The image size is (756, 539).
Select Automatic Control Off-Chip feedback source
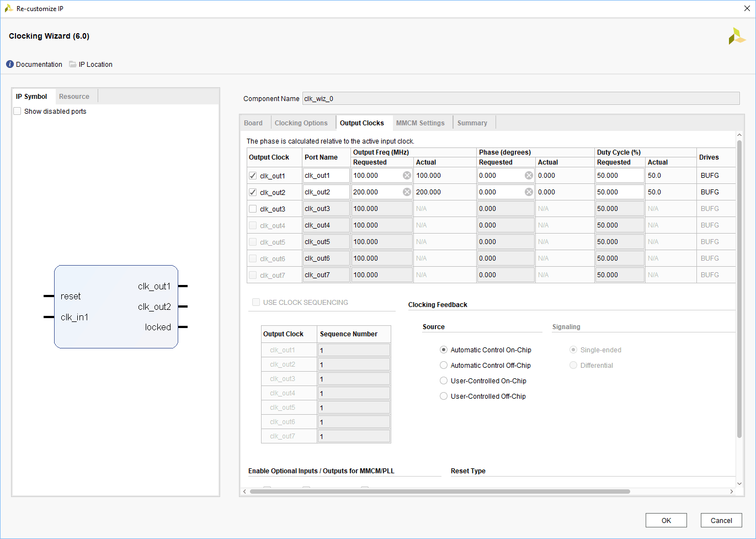pos(444,365)
